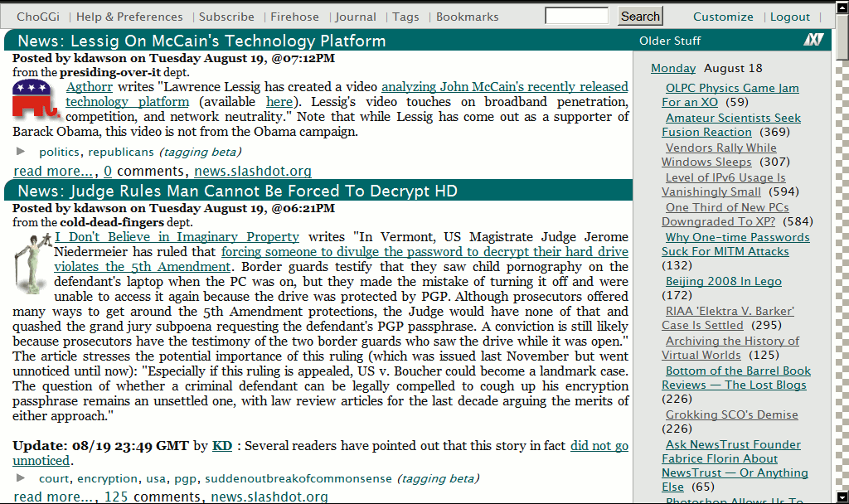The width and height of the screenshot is (849, 504).
Task: Click scrollbar down arrow button
Action: (842, 497)
